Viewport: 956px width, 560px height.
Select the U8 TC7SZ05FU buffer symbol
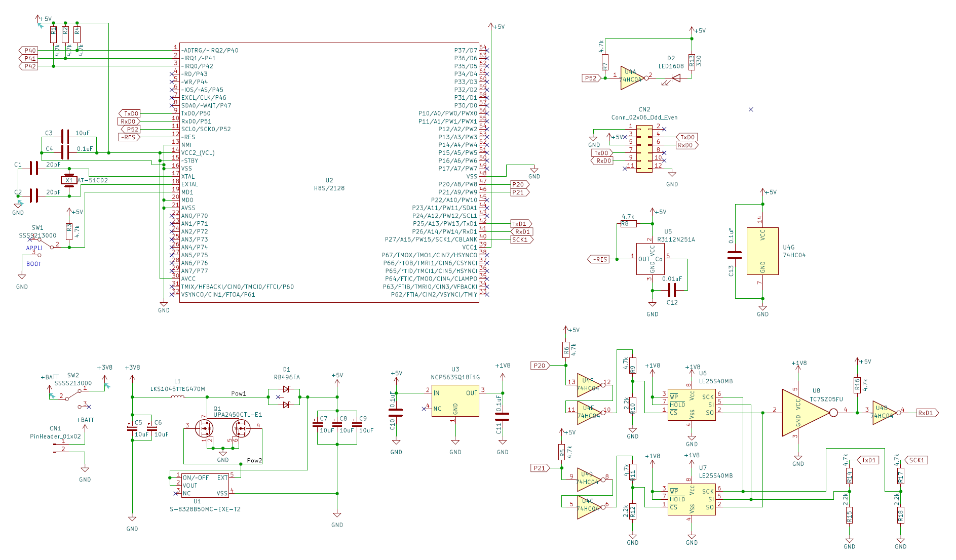pyautogui.click(x=806, y=413)
